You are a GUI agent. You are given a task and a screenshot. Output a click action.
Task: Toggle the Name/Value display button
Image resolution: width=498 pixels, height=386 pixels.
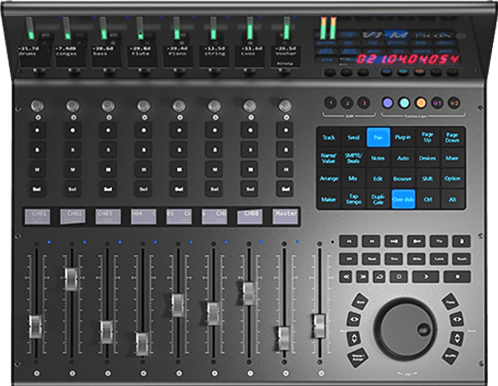tap(329, 158)
